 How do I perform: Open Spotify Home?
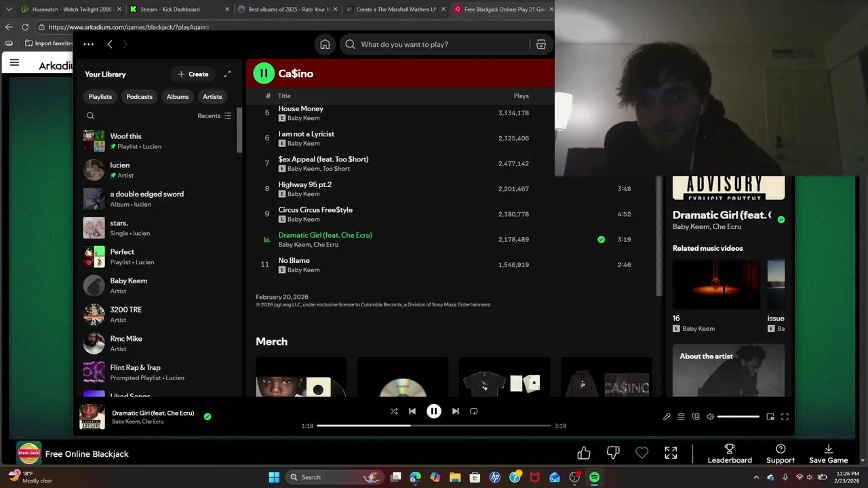[x=325, y=44]
